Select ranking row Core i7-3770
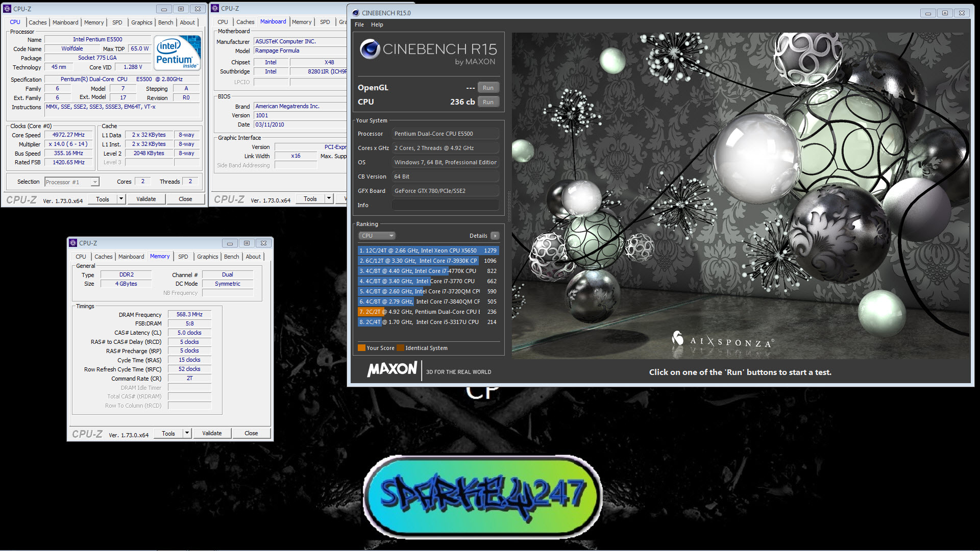Viewport: 980px width, 551px height. 428,281
